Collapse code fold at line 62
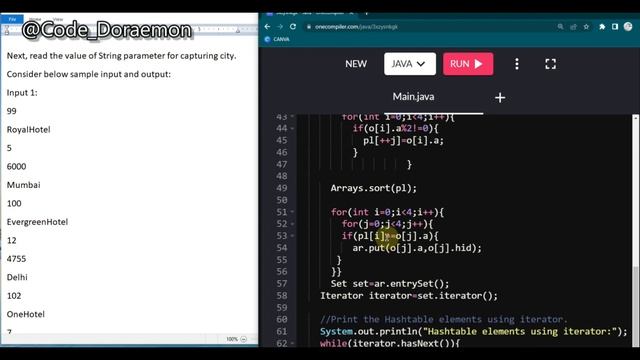This screenshot has width=640, height=360. tap(293, 344)
